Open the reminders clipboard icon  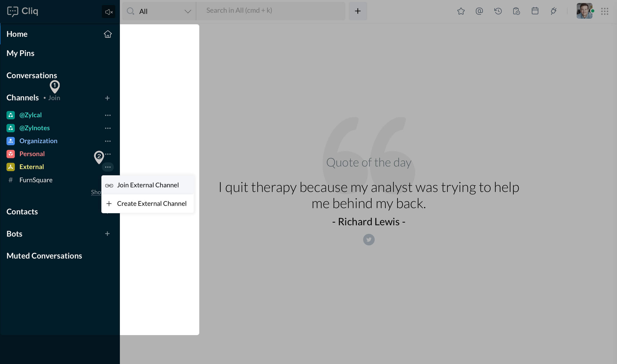point(516,11)
